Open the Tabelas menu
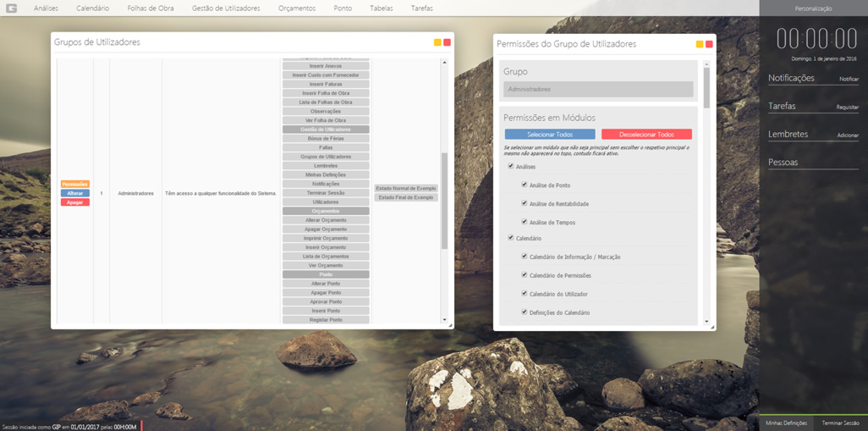Image resolution: width=868 pixels, height=431 pixels. click(x=381, y=8)
